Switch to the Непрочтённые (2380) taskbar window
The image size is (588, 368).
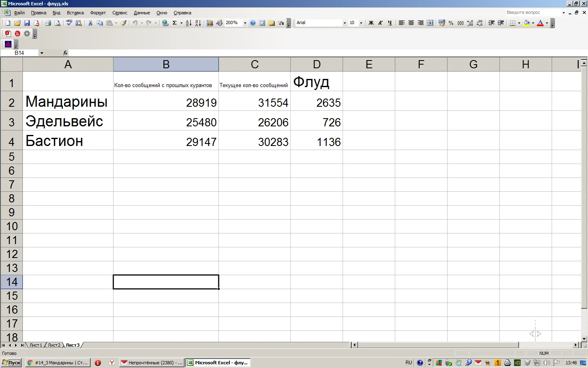pos(151,363)
